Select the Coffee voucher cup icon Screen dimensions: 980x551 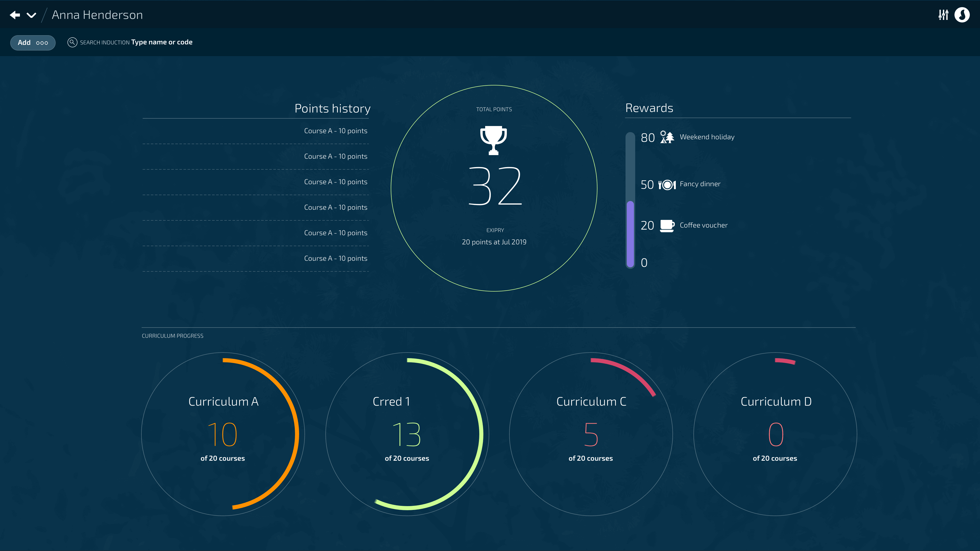(667, 226)
